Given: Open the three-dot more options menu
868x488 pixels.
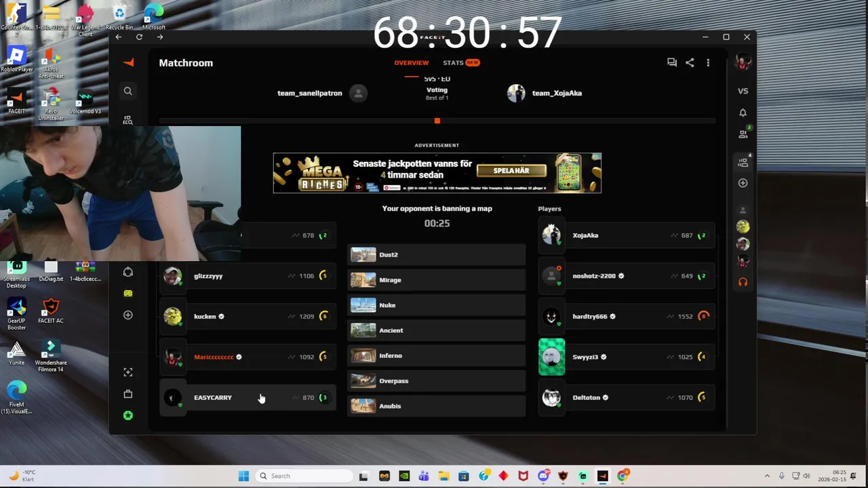Looking at the screenshot, I should pos(708,62).
